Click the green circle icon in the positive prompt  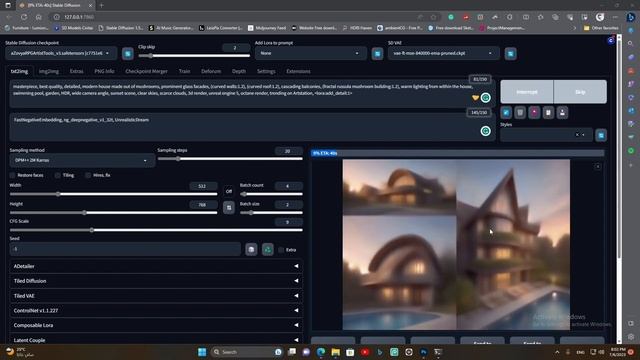coord(485,98)
